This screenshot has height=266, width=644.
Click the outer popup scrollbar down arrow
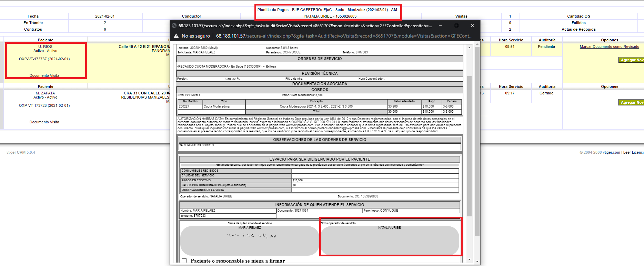point(477,262)
